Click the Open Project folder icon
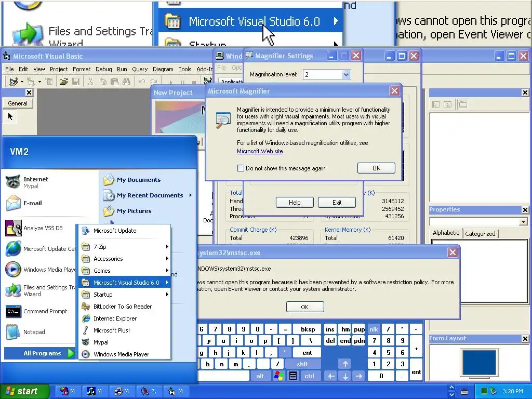This screenshot has width=532, height=399. (63, 82)
